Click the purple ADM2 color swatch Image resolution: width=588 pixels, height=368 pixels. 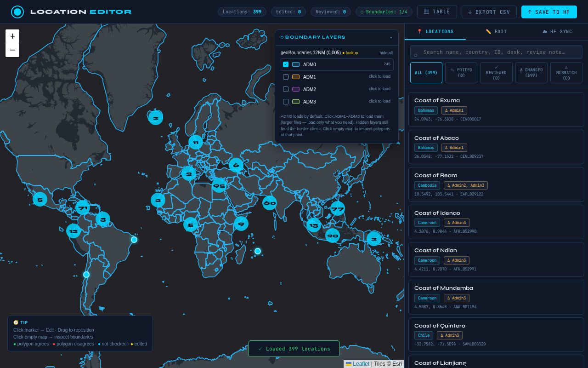[296, 89]
